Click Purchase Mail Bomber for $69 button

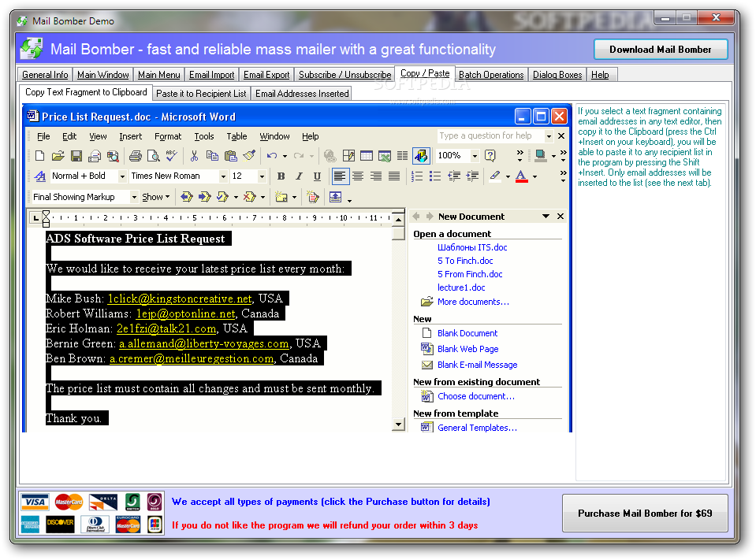tap(645, 514)
